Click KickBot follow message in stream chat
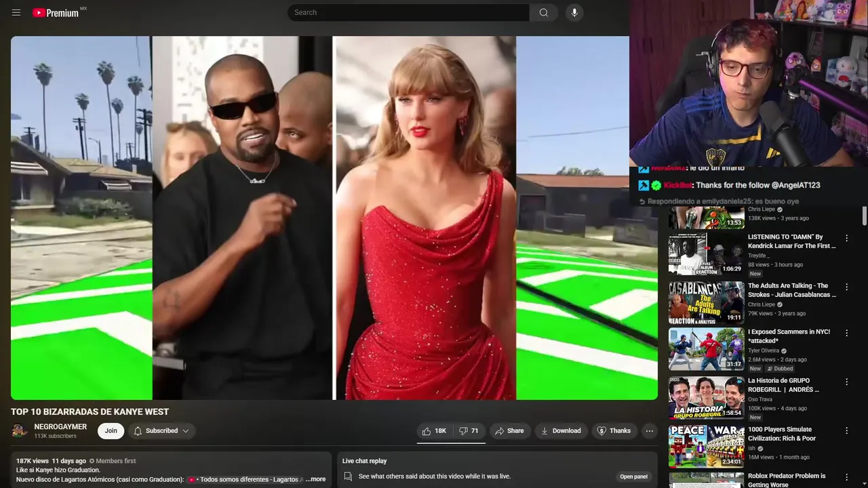The height and width of the screenshot is (488, 868). pos(730,185)
